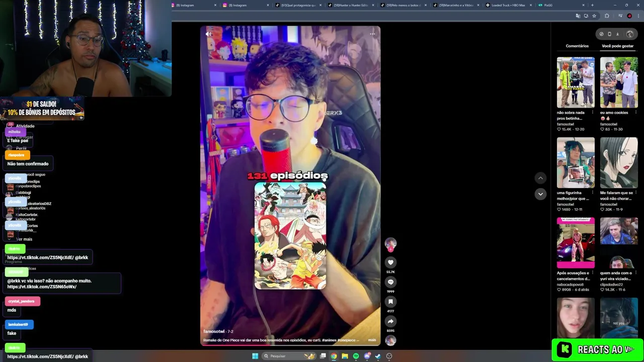The image size is (644, 362).
Task: Save video with bookmark icon
Action: (x=390, y=302)
